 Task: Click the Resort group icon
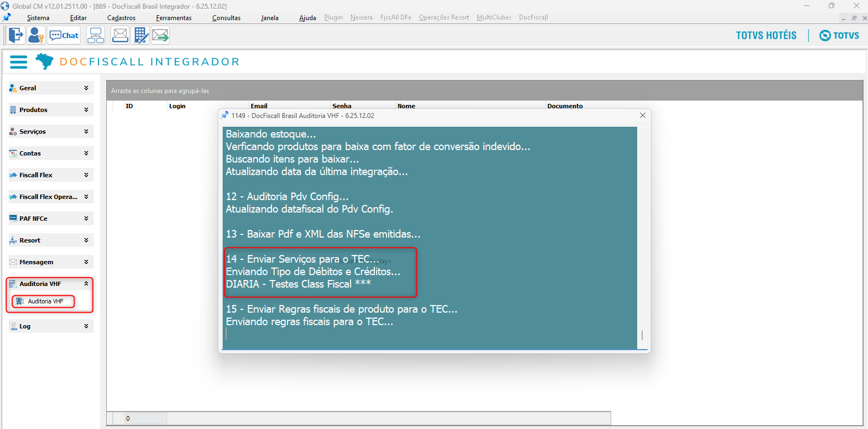click(13, 240)
